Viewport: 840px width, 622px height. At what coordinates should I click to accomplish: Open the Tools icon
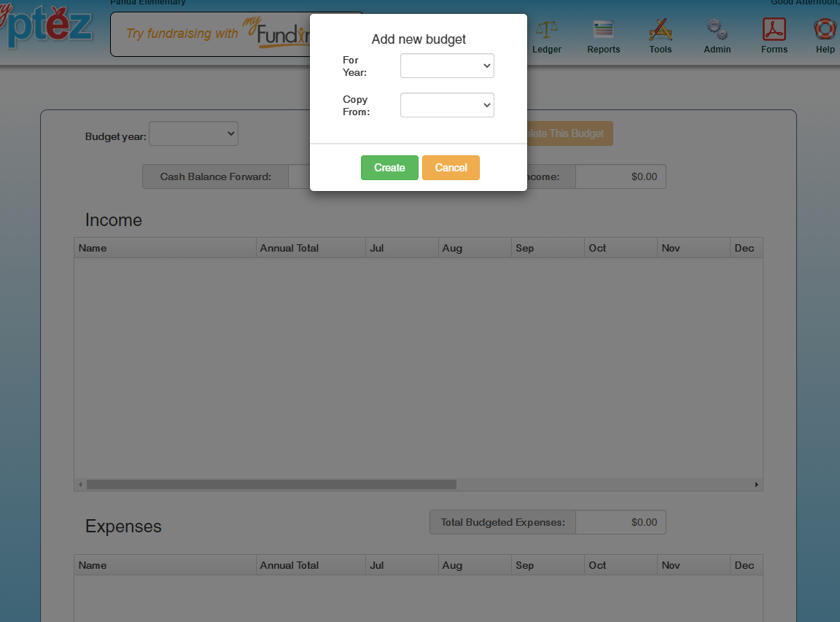(660, 31)
